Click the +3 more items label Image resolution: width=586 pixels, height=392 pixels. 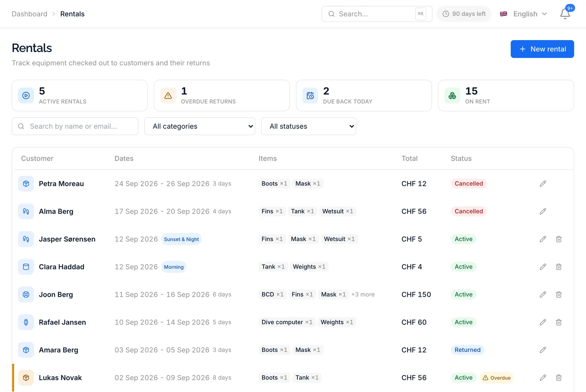click(x=363, y=294)
